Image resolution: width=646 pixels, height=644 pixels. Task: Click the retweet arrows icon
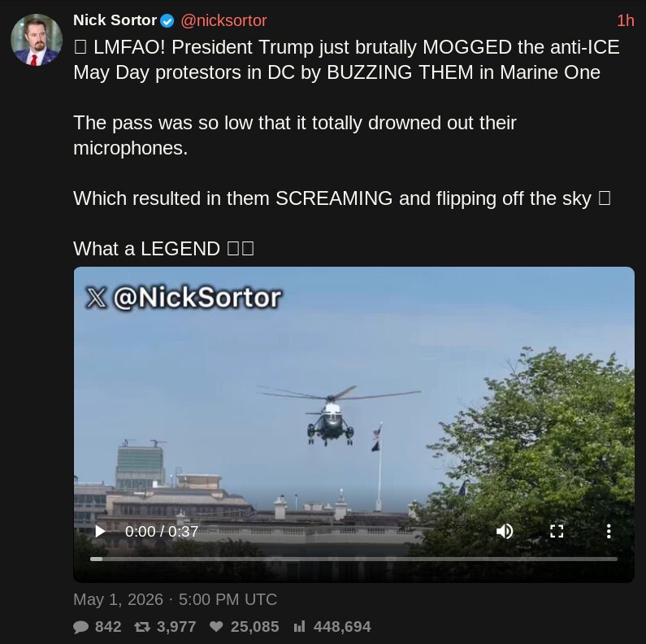click(142, 627)
